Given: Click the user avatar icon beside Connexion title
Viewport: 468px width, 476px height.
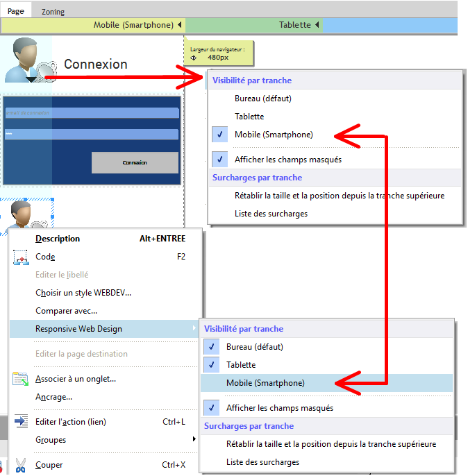Looking at the screenshot, I should tap(28, 61).
